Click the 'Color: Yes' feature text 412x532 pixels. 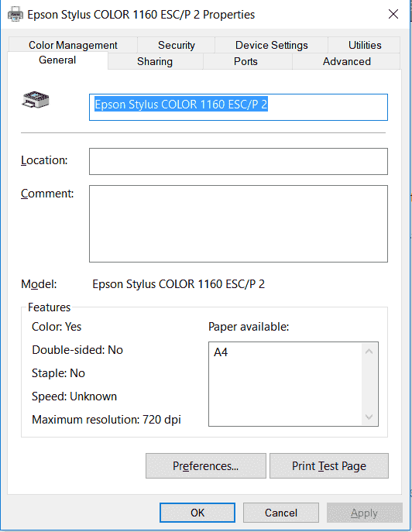[57, 327]
